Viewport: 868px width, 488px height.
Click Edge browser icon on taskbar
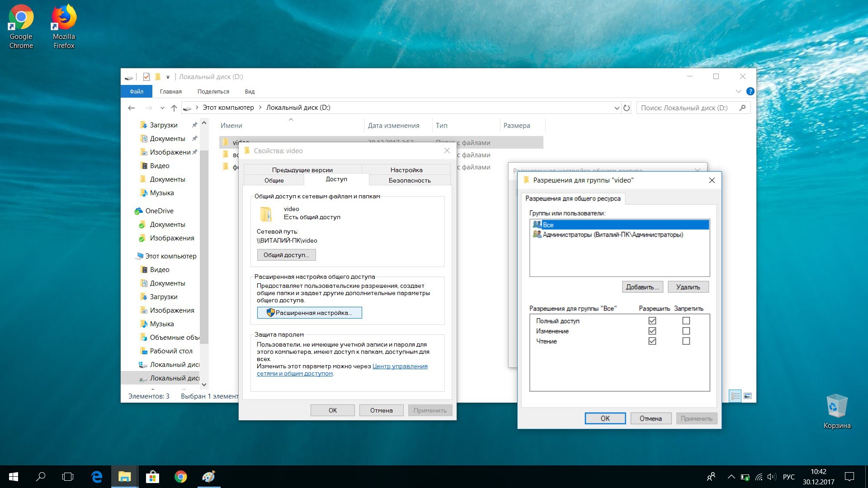[x=97, y=477]
